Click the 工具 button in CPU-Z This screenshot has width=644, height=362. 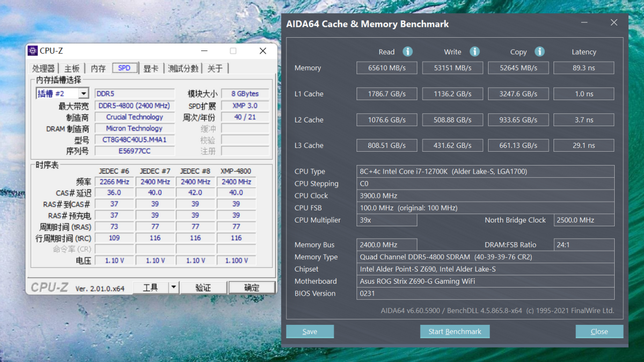point(150,287)
